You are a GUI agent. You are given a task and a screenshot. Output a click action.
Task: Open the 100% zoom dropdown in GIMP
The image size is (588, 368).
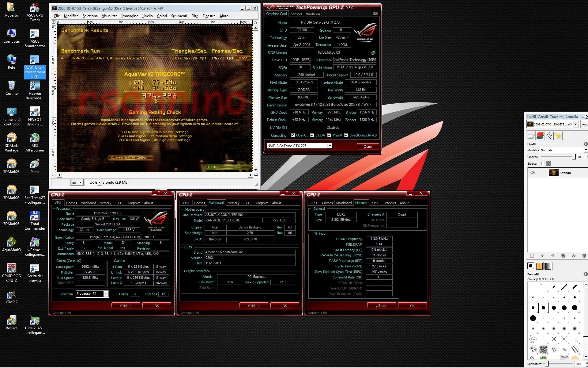click(93, 182)
